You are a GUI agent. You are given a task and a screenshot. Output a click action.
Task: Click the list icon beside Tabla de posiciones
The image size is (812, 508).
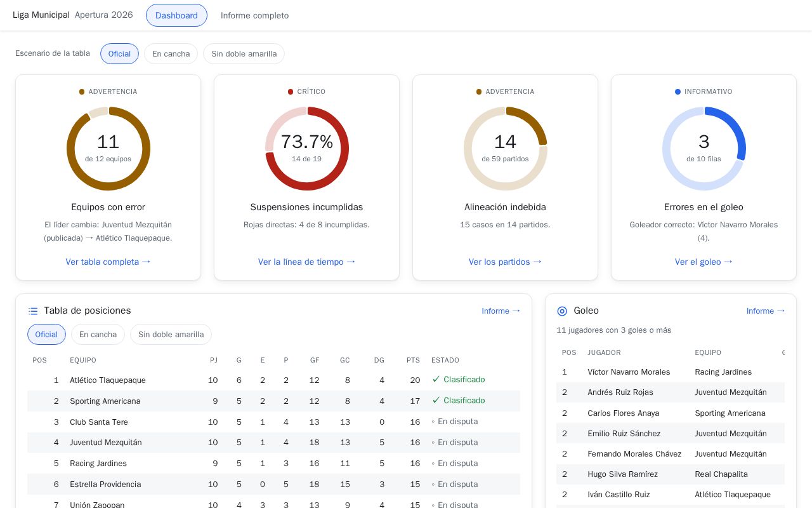pyautogui.click(x=33, y=311)
